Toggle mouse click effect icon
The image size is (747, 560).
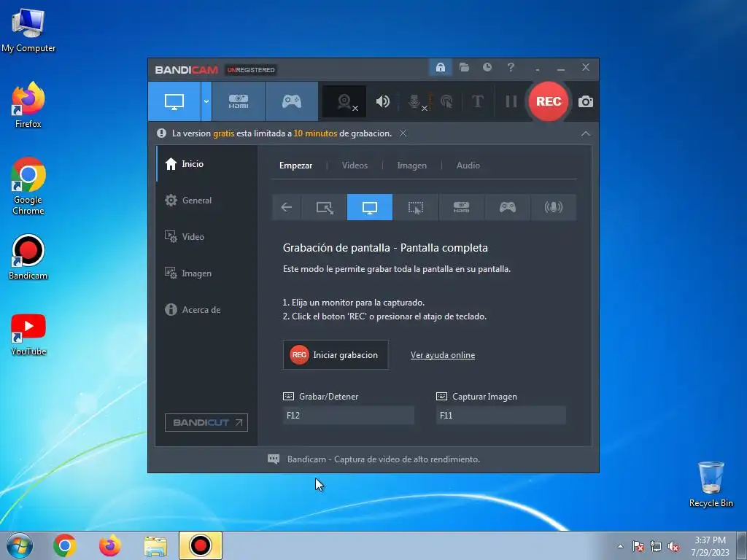click(x=446, y=101)
